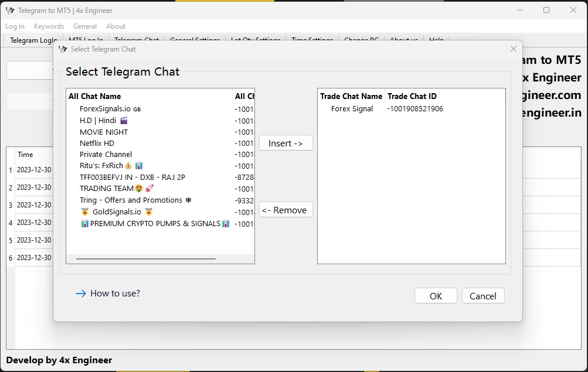Maximize the Telegram to MT5 window

546,10
